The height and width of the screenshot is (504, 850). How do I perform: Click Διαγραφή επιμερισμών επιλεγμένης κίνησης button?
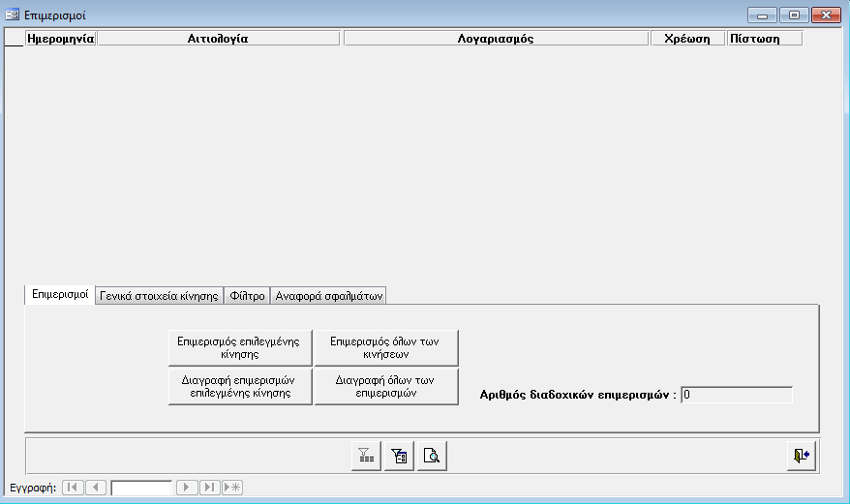(x=240, y=386)
